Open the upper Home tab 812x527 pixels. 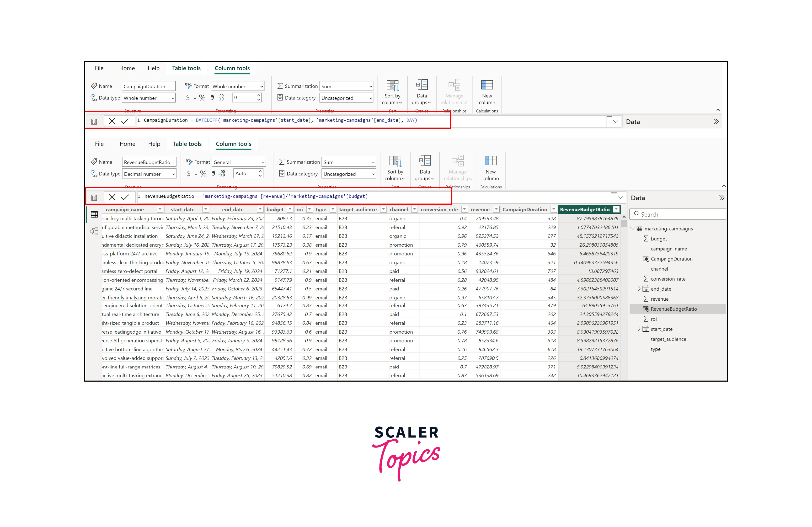tap(127, 68)
